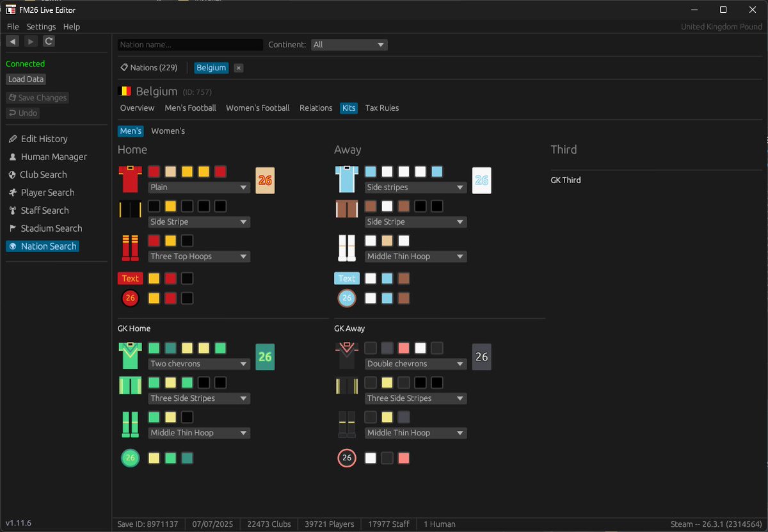Screen dimensions: 768x532
Task: Switch to the Relations tab
Action: click(316, 108)
